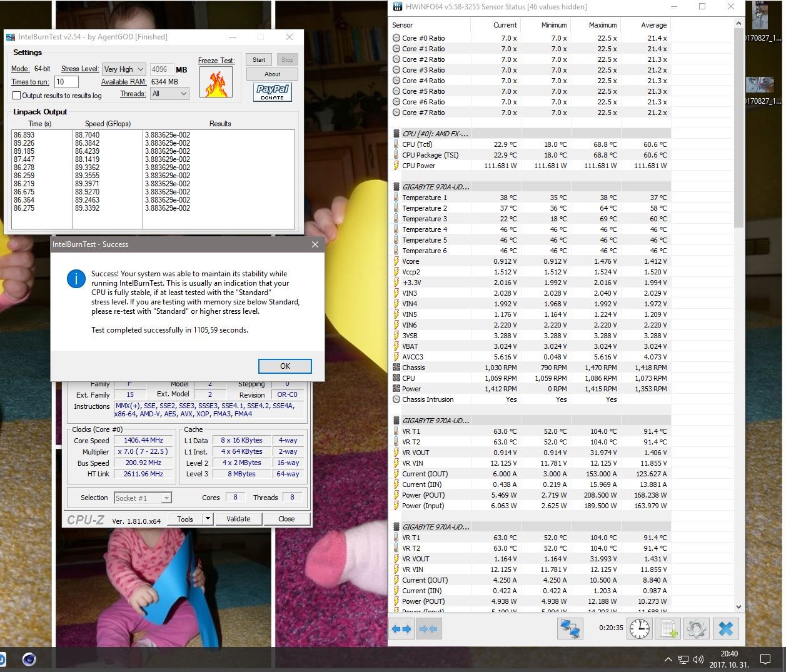Click the HWiNFO expand sensor columns blue arrows icon
The height and width of the screenshot is (672, 786).
point(401,629)
